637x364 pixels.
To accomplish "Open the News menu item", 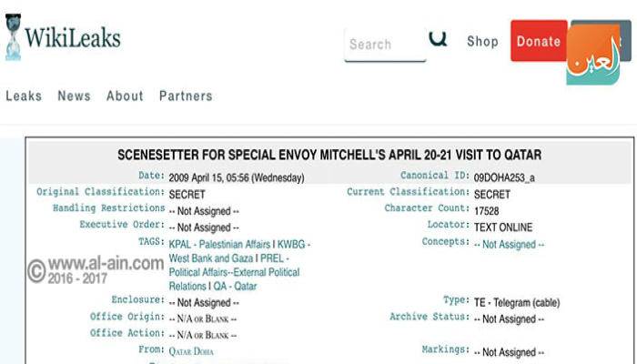I will [74, 96].
